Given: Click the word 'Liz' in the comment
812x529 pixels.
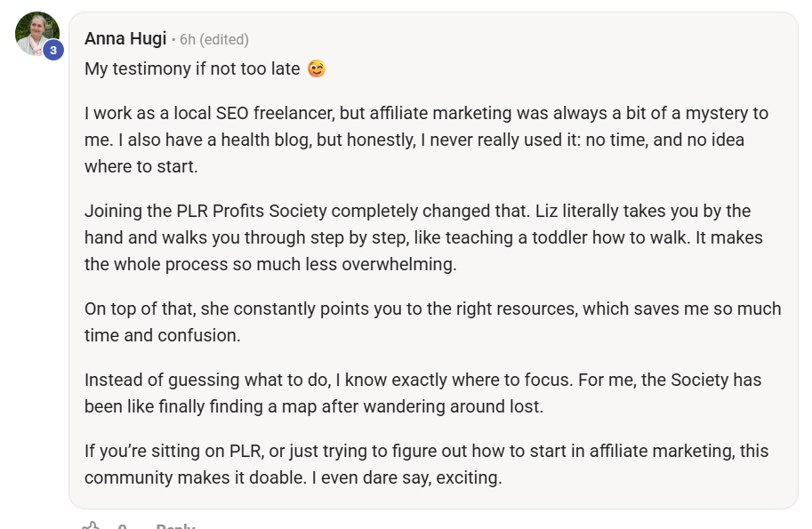Looking at the screenshot, I should 546,211.
